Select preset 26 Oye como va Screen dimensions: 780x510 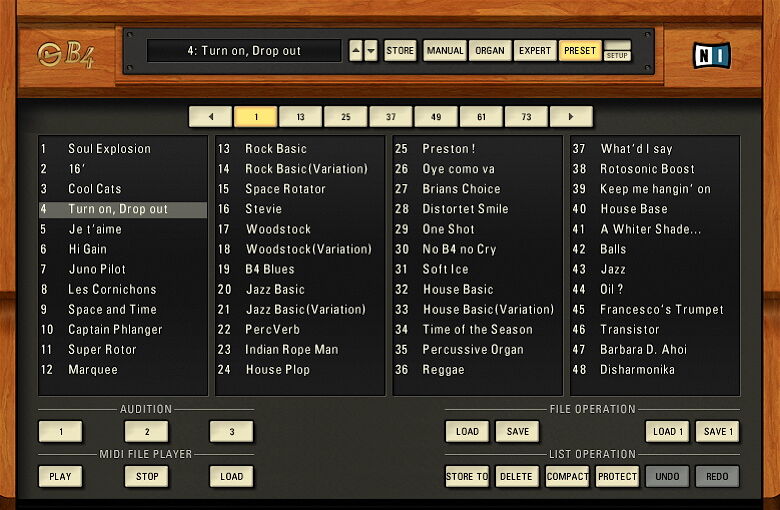pyautogui.click(x=478, y=169)
